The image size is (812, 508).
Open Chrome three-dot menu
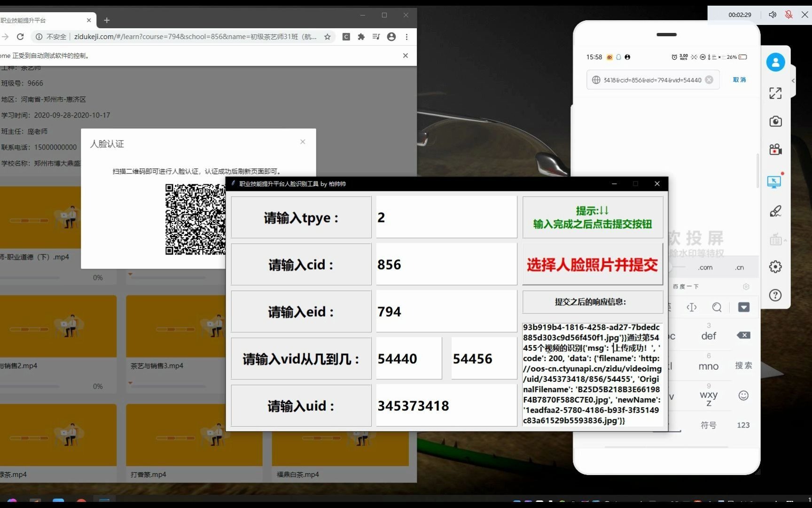406,37
